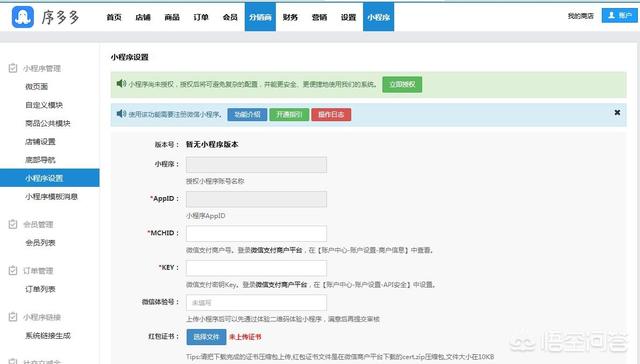Click the AppID input field
The image size is (640, 364).
tap(256, 199)
